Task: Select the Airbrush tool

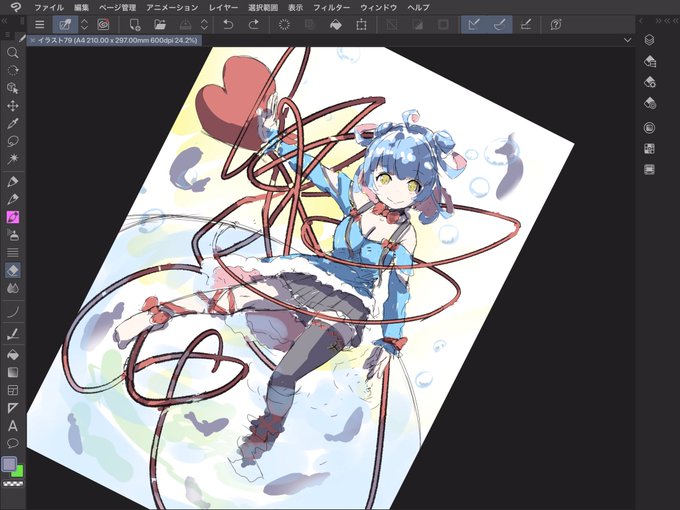Action: (x=13, y=235)
